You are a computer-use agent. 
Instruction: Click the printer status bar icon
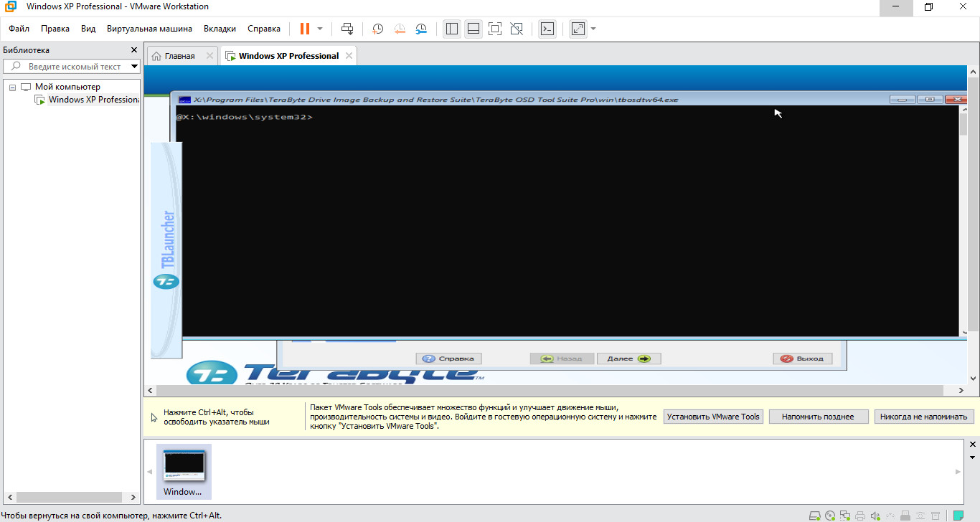pyautogui.click(x=860, y=516)
